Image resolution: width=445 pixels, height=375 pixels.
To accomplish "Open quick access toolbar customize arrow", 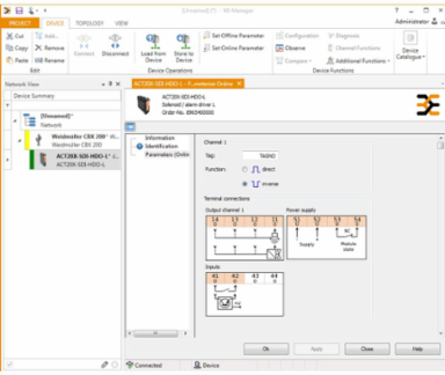I will click(45, 11).
